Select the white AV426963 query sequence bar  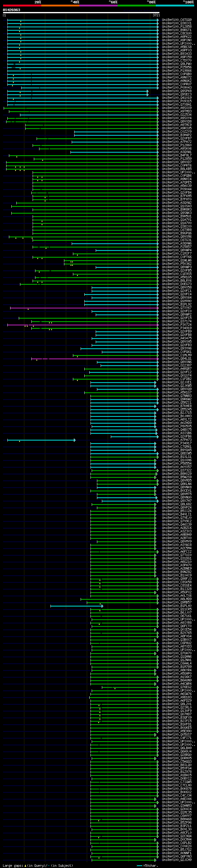[81, 13]
